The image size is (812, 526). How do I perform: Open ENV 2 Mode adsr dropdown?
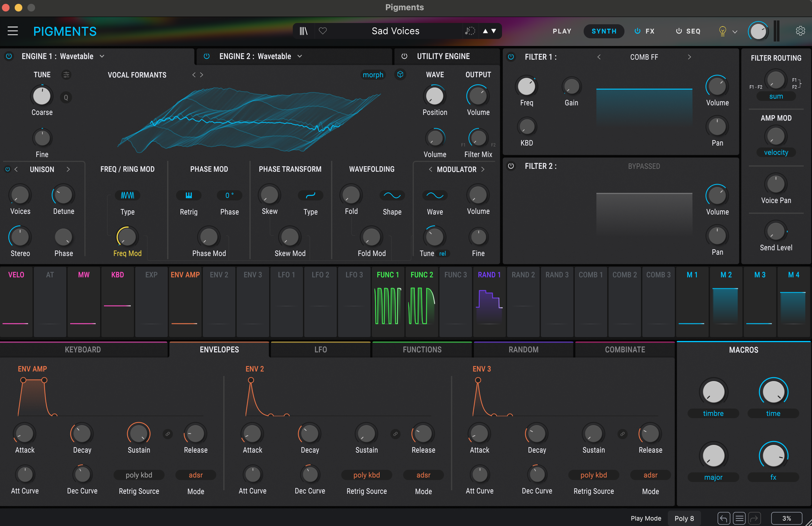(x=423, y=475)
